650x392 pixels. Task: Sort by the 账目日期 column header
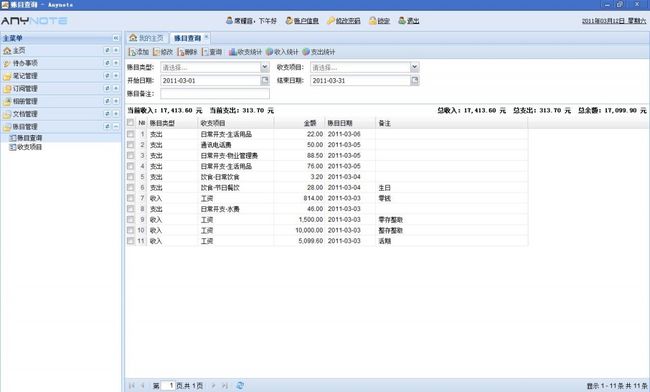(350, 123)
